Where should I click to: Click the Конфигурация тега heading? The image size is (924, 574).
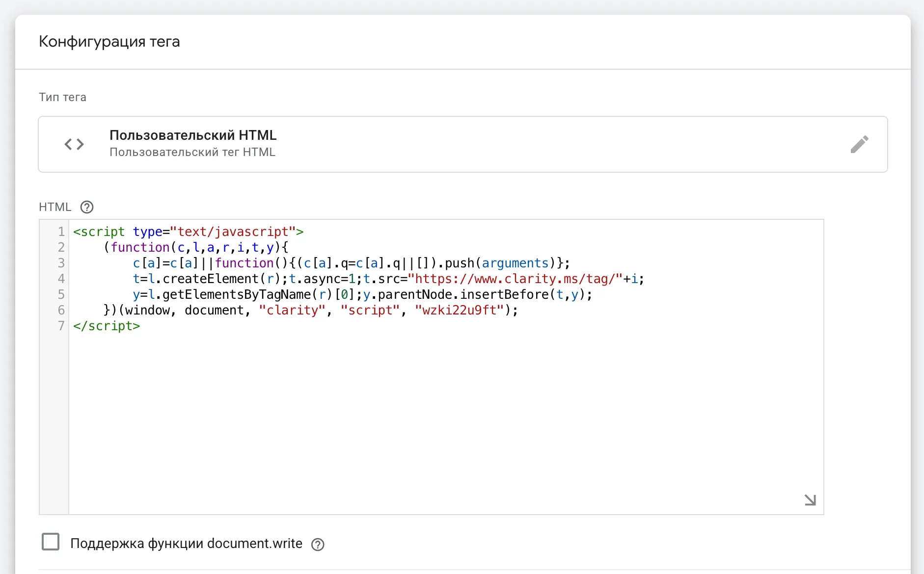coord(109,41)
